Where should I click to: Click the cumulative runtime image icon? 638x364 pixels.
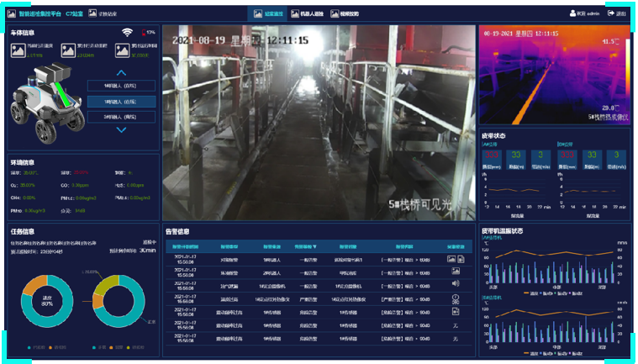point(123,50)
